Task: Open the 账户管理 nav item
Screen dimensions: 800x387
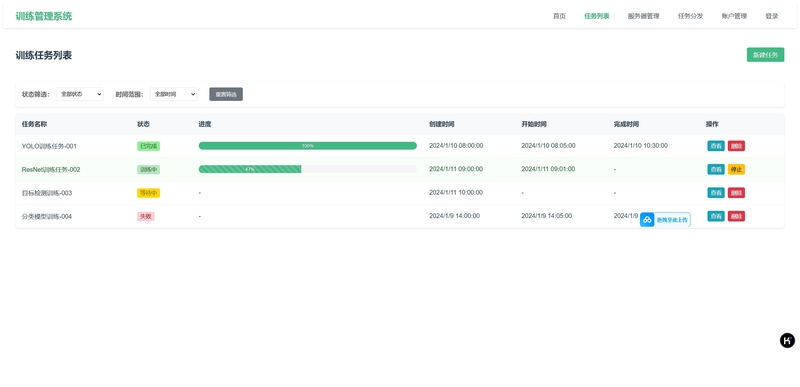Action: click(x=734, y=16)
